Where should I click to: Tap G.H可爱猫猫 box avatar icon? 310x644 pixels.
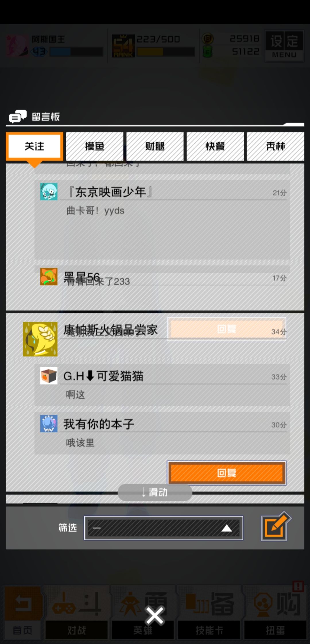(x=49, y=375)
